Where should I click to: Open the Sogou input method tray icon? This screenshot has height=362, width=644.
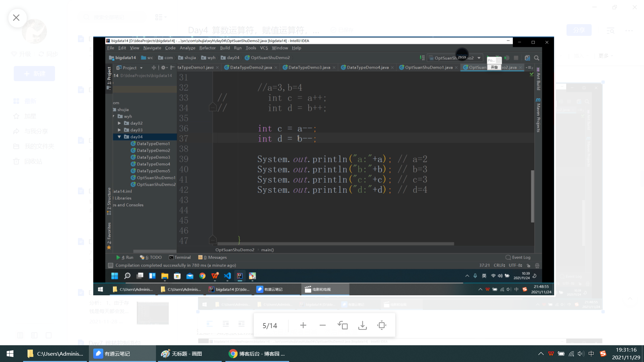click(x=603, y=354)
